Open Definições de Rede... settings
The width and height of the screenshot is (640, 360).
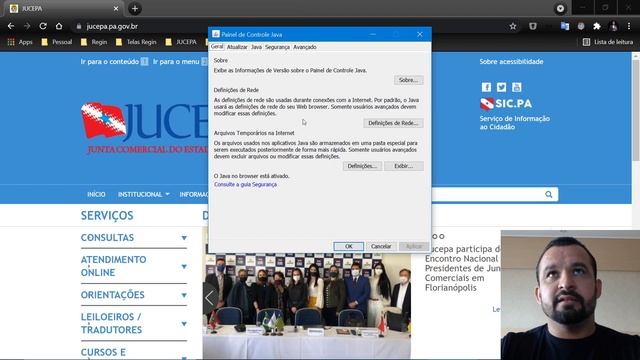(x=393, y=123)
